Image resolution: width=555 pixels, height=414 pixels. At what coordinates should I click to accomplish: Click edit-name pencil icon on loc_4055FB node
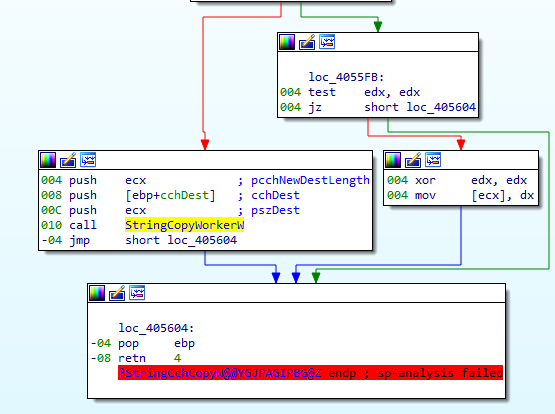[307, 42]
